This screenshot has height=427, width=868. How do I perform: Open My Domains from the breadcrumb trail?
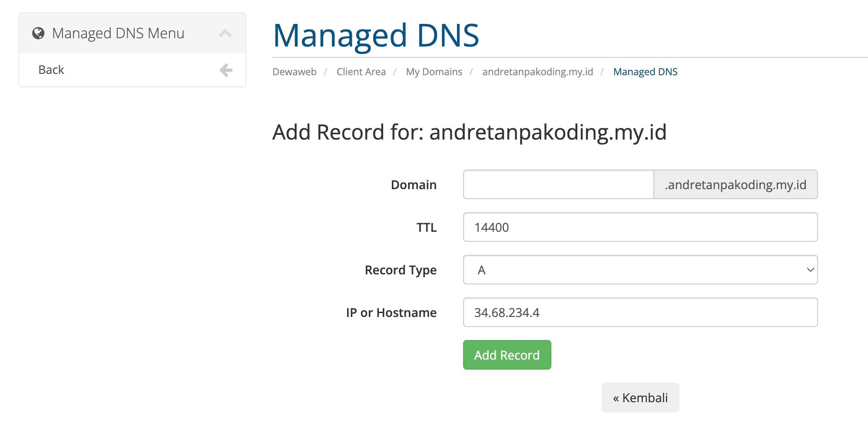(x=434, y=71)
